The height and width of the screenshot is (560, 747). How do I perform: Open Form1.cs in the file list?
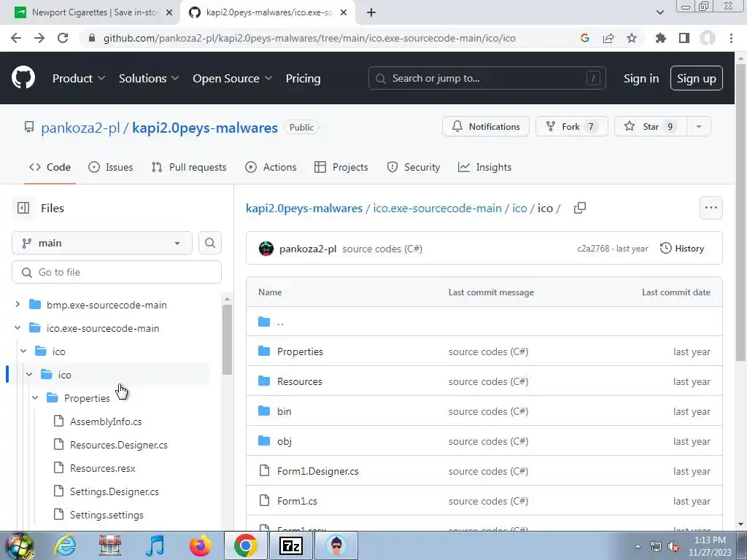tap(297, 501)
